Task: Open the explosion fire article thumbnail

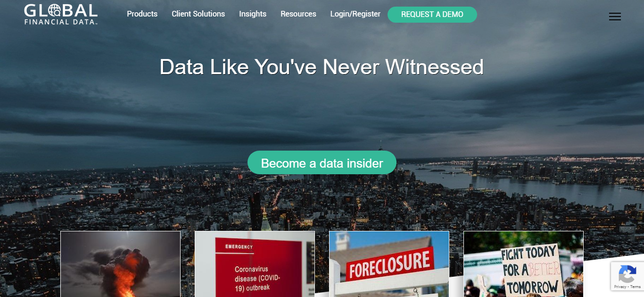Action: click(120, 263)
